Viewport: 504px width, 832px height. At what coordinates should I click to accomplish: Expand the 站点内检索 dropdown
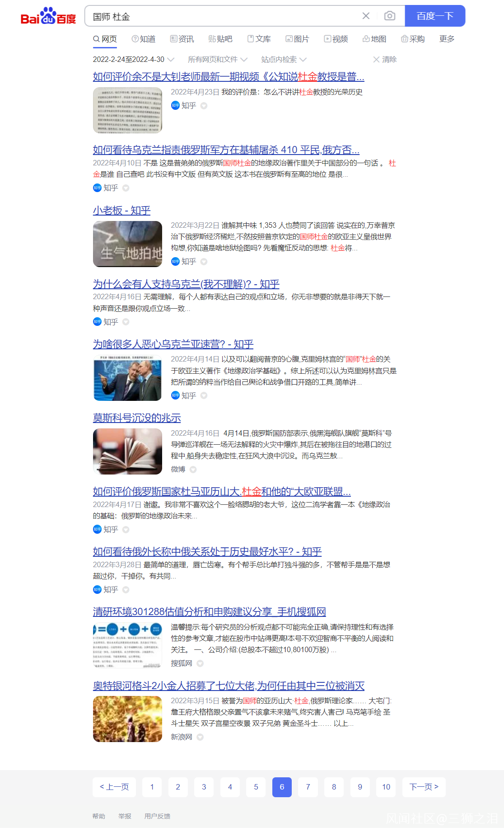(284, 60)
